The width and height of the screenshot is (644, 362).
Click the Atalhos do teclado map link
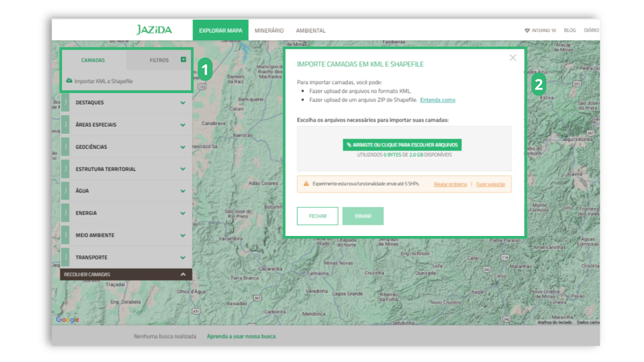click(554, 322)
